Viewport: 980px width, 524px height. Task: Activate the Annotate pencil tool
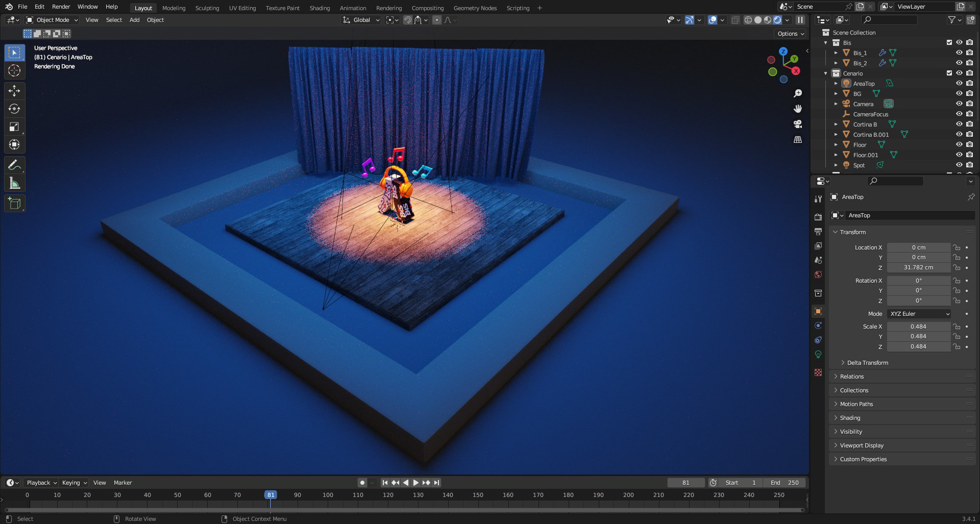tap(14, 165)
